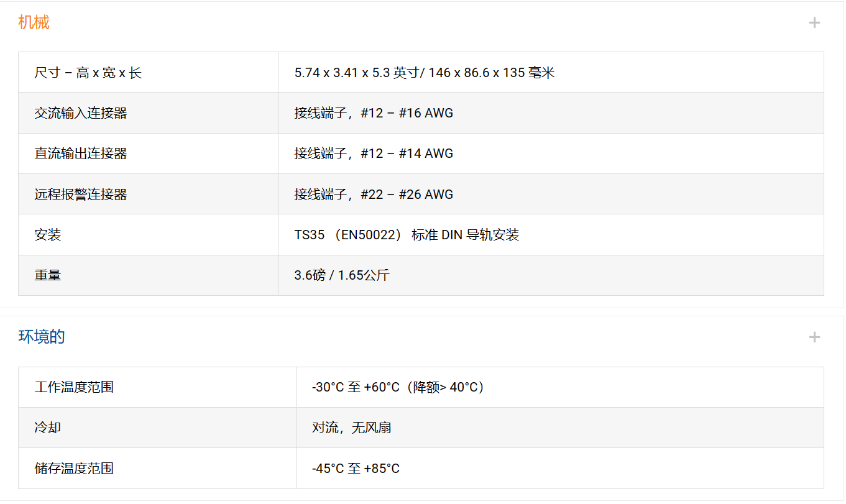
Task: Click the 安装 row label
Action: pos(48,235)
